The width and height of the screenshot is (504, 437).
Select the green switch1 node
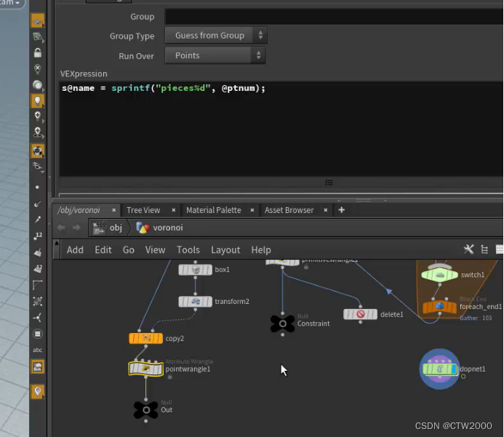pyautogui.click(x=439, y=275)
